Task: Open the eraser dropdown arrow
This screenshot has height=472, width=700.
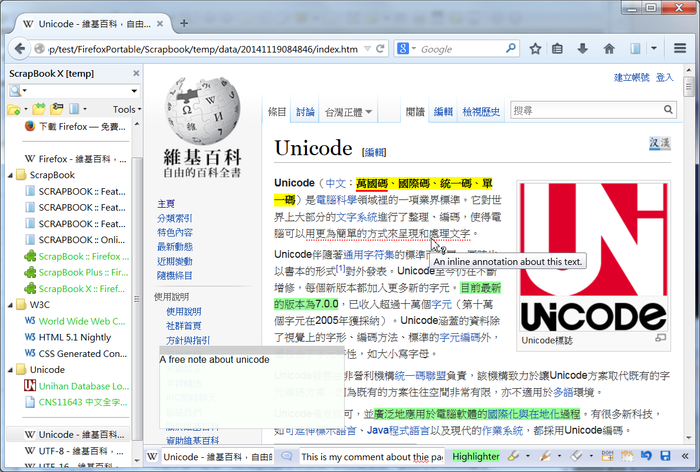Action: tap(591, 456)
